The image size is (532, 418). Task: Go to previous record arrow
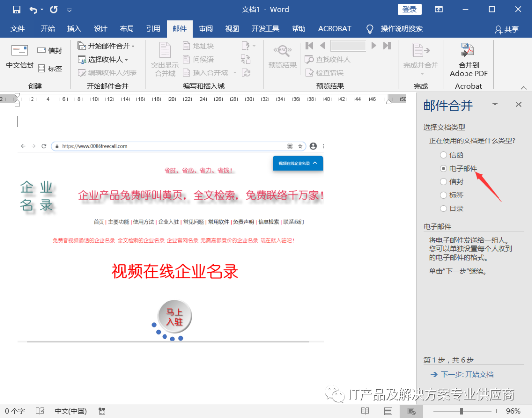click(x=322, y=45)
